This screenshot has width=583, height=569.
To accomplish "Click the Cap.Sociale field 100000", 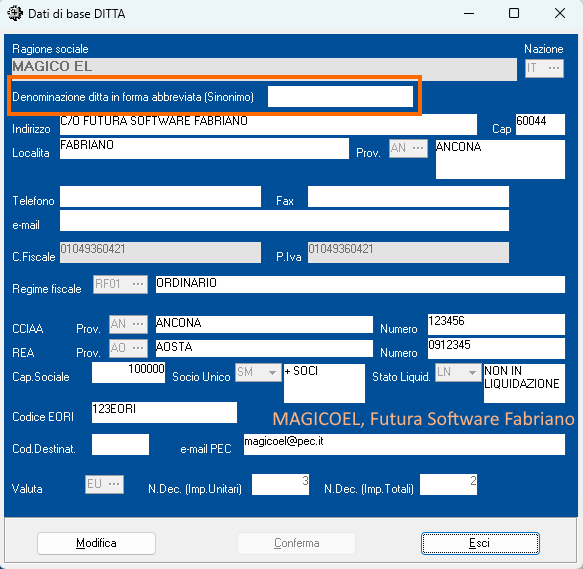I will 128,373.
